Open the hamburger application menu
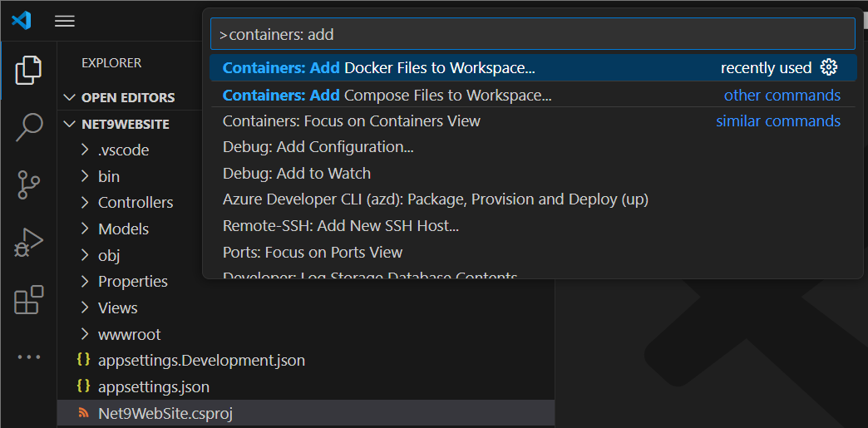This screenshot has width=868, height=428. 65,21
